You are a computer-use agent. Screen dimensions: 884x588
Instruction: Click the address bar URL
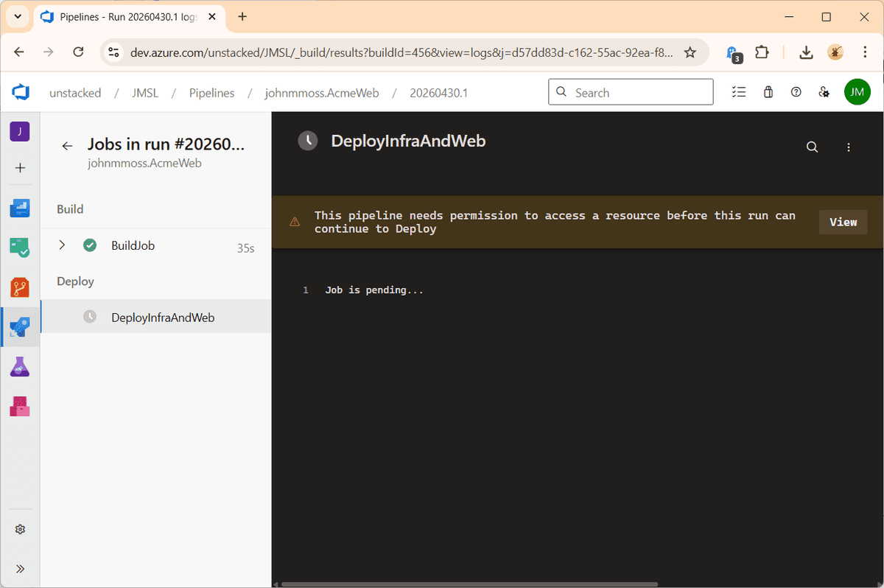click(401, 52)
